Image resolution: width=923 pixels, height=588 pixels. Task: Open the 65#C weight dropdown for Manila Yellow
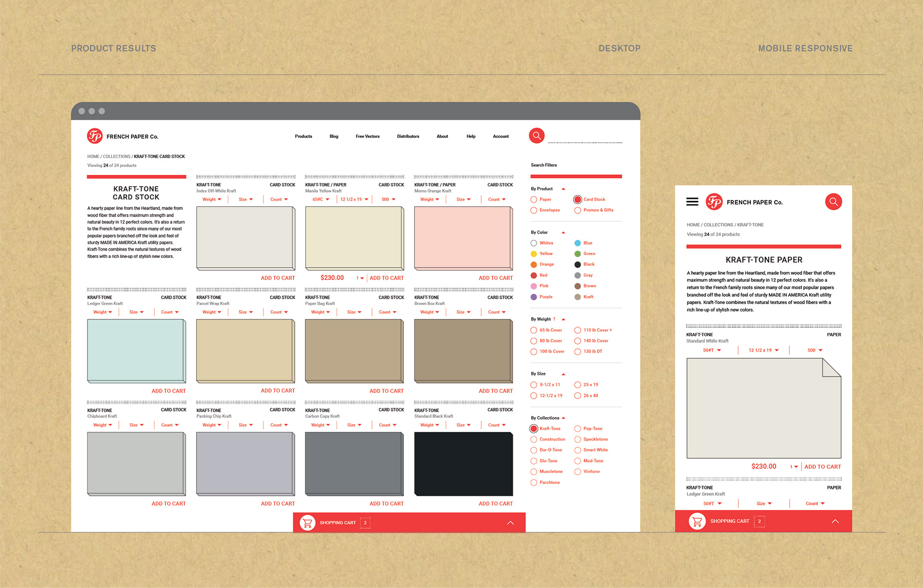pos(321,199)
